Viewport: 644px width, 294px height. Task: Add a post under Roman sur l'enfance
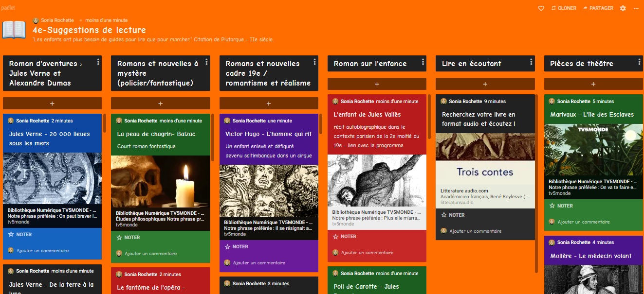(x=377, y=84)
